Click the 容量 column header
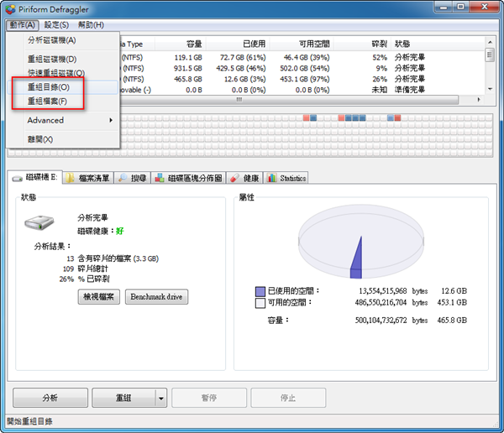The width and height of the screenshot is (504, 433). [x=181, y=44]
